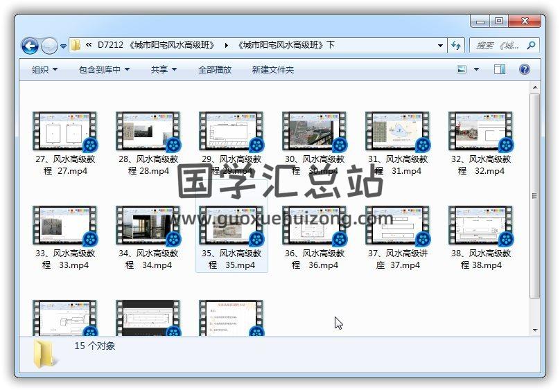560x392 pixels.
Task: Open the Help question mark icon
Action: coord(524,69)
